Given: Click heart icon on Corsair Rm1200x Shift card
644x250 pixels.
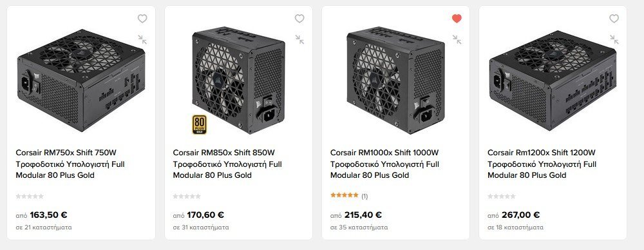Looking at the screenshot, I should tap(614, 19).
